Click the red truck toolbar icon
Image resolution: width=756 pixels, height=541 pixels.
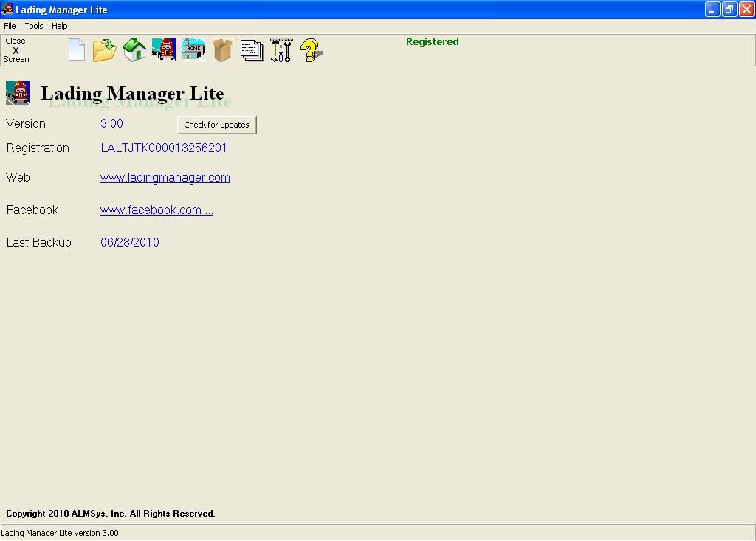(x=164, y=49)
